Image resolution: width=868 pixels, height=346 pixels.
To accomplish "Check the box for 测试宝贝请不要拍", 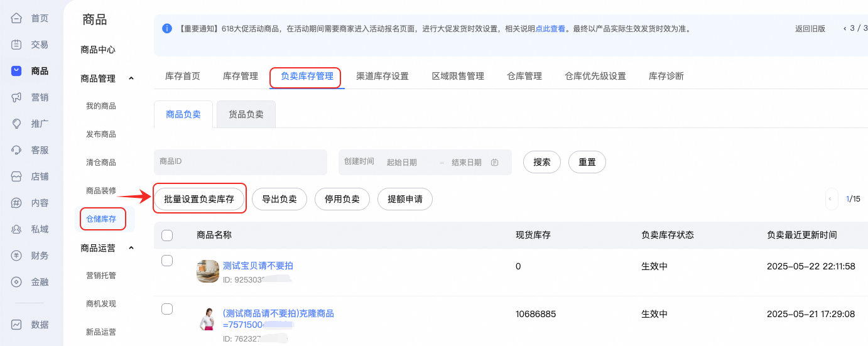I will (167, 261).
